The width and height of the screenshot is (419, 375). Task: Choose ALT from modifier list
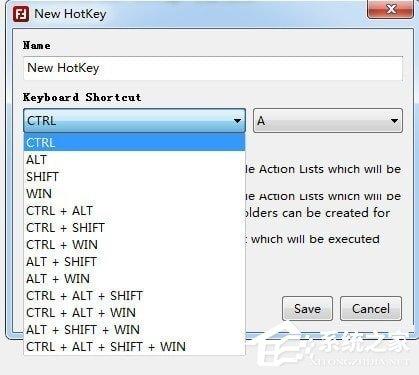[134, 160]
